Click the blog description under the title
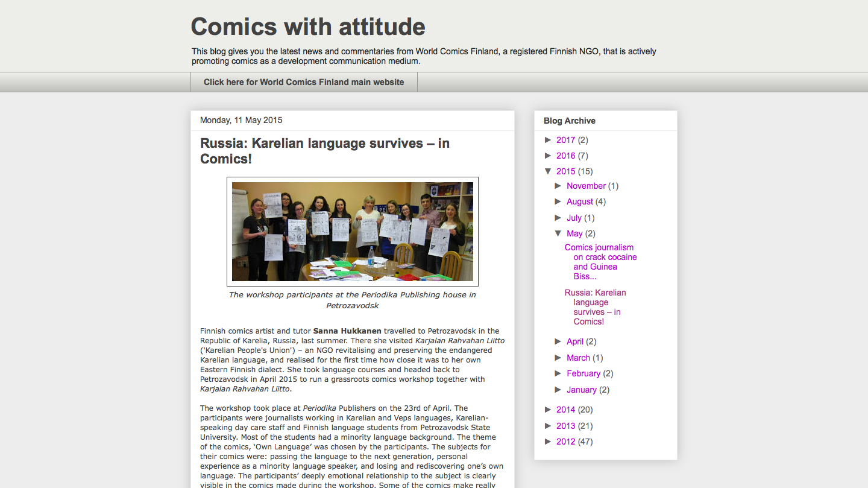Screen dimensions: 868x488 point(424,56)
